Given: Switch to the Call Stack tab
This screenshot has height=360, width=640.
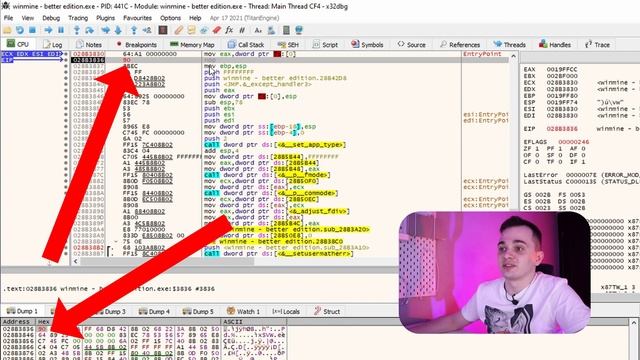Looking at the screenshot, I should click(x=246, y=44).
